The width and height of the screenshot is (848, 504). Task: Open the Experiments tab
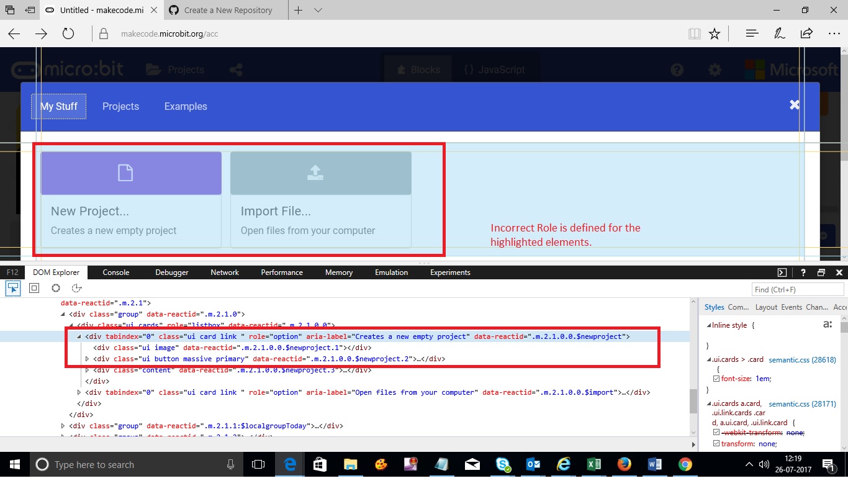tap(450, 272)
